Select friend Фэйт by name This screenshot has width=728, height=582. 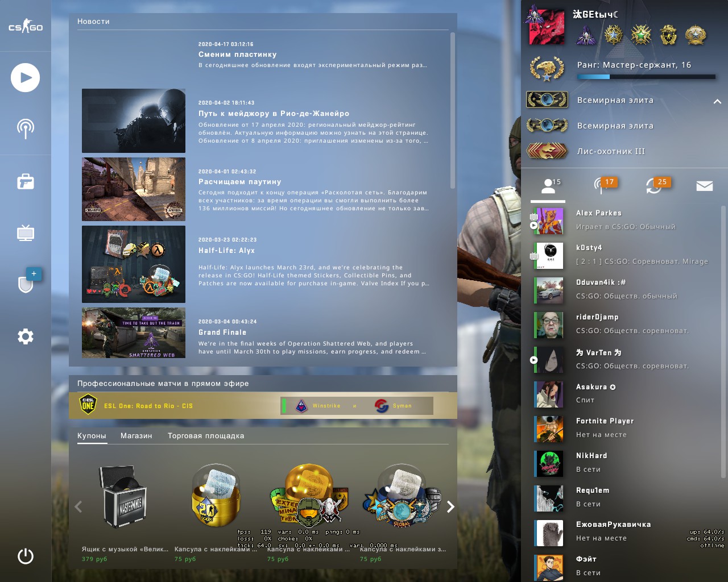(586, 559)
